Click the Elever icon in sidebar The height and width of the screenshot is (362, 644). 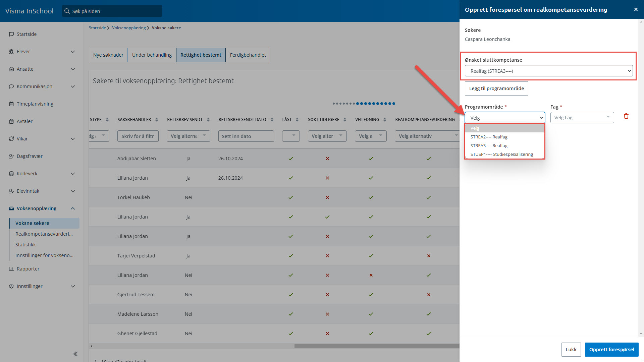pos(11,52)
